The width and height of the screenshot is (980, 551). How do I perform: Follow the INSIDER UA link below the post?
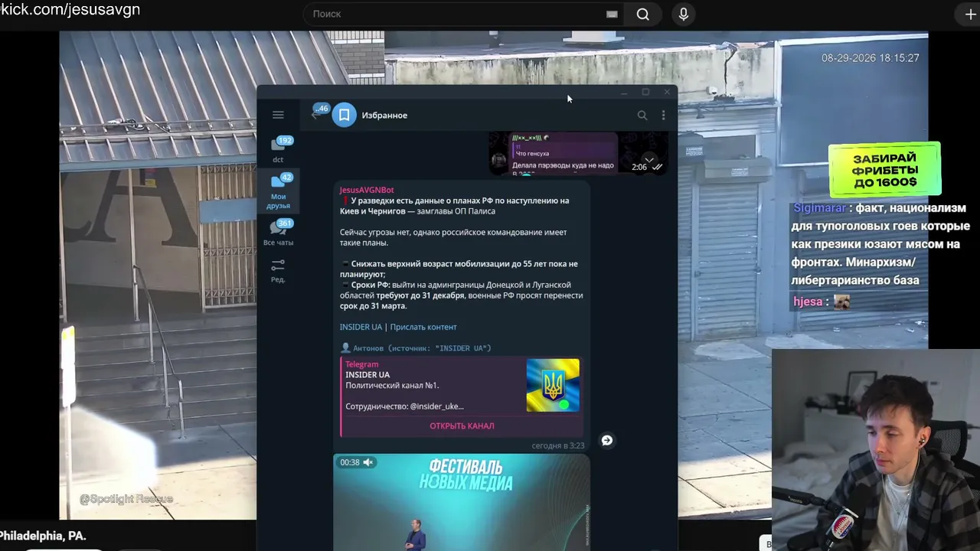click(x=361, y=327)
